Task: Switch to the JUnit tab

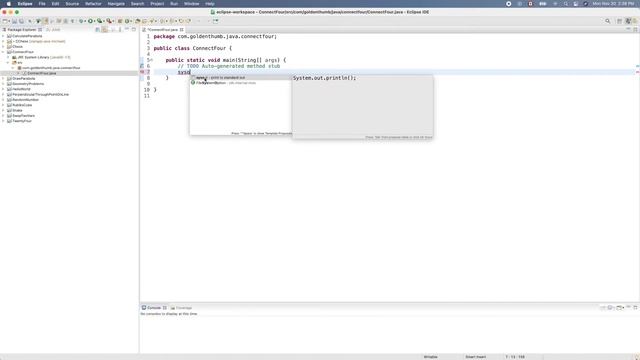Action: (x=53, y=29)
